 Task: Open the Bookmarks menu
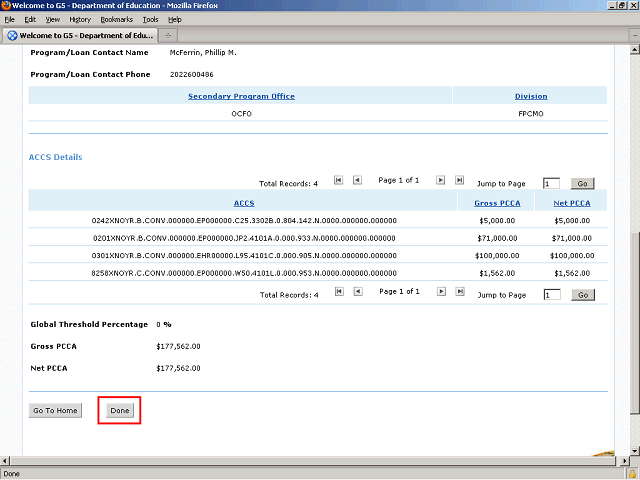point(115,19)
